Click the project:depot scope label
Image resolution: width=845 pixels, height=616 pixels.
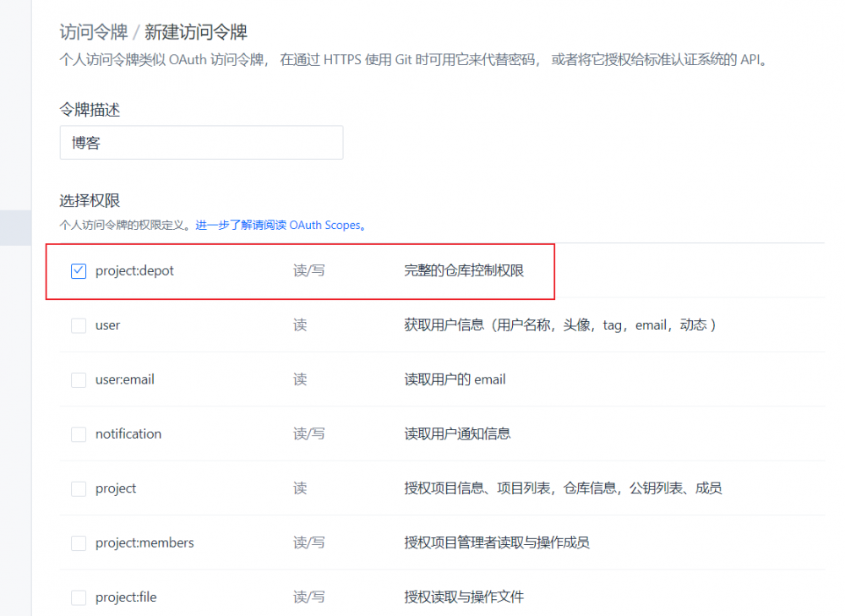coord(134,270)
